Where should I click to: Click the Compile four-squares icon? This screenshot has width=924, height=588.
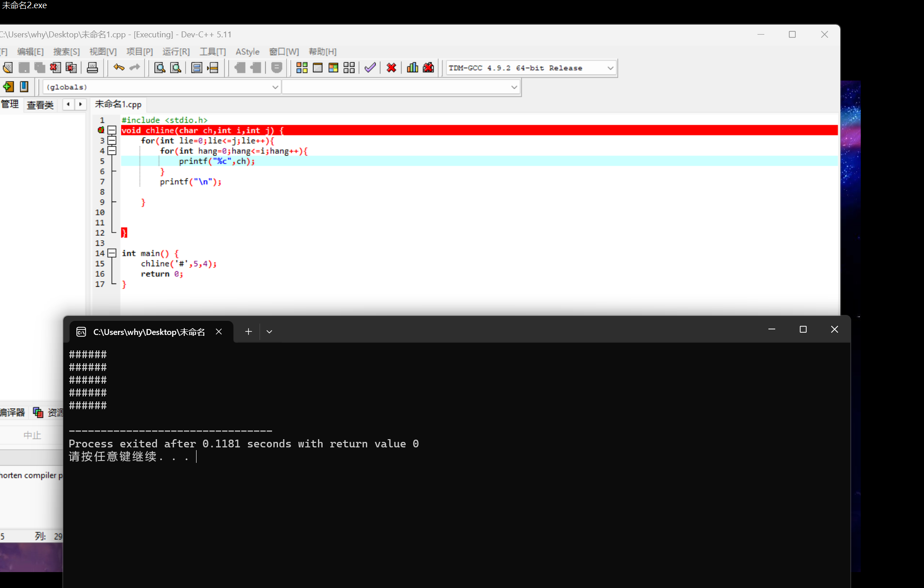point(302,68)
